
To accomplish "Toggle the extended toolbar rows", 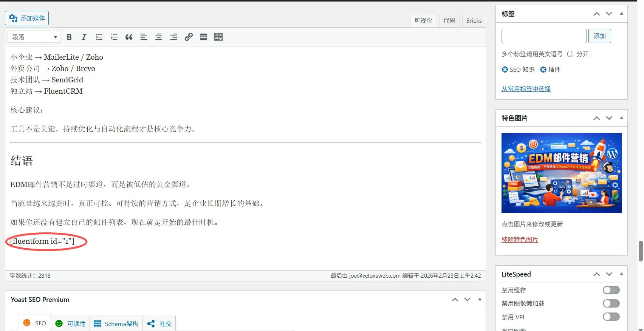I will [218, 37].
